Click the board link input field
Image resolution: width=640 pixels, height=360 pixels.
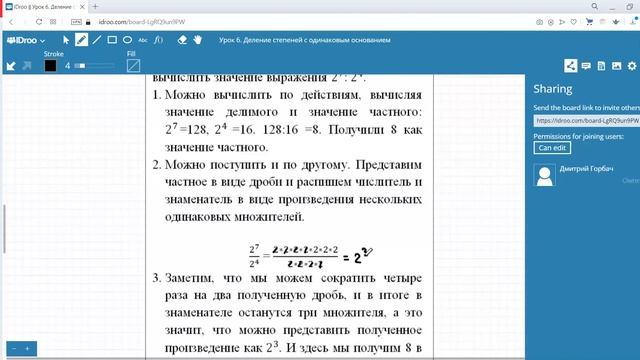[587, 120]
